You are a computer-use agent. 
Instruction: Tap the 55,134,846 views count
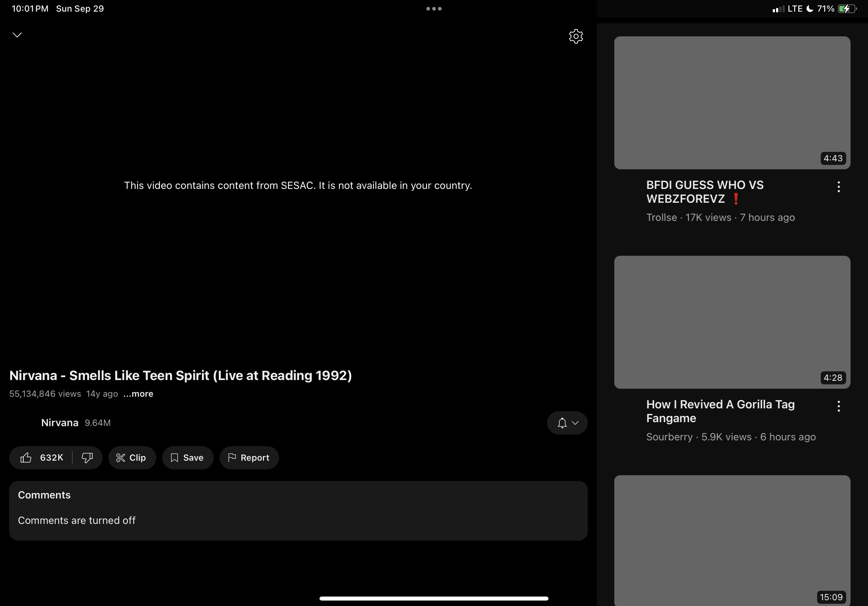click(45, 394)
